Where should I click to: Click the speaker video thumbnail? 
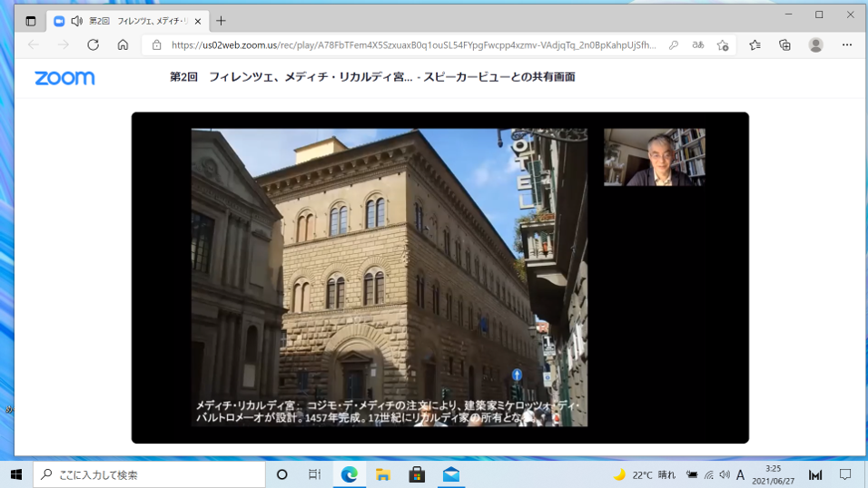[x=654, y=157]
